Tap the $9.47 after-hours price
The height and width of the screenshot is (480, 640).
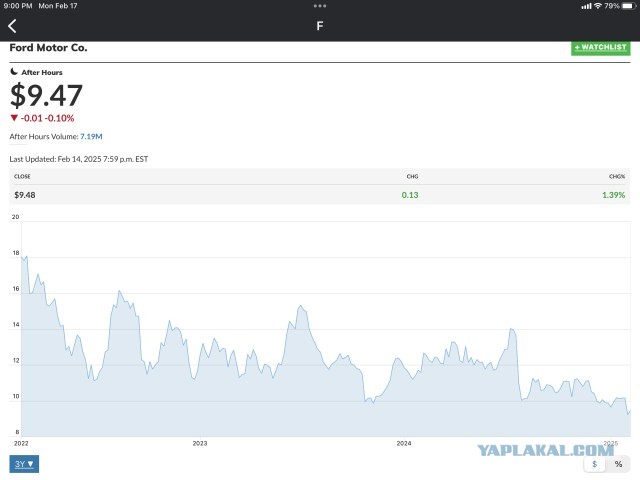coord(46,95)
